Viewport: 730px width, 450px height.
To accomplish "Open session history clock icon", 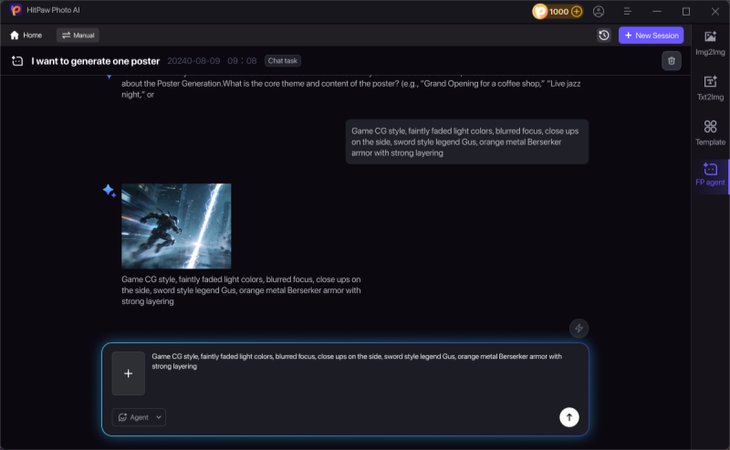I will pyautogui.click(x=604, y=35).
